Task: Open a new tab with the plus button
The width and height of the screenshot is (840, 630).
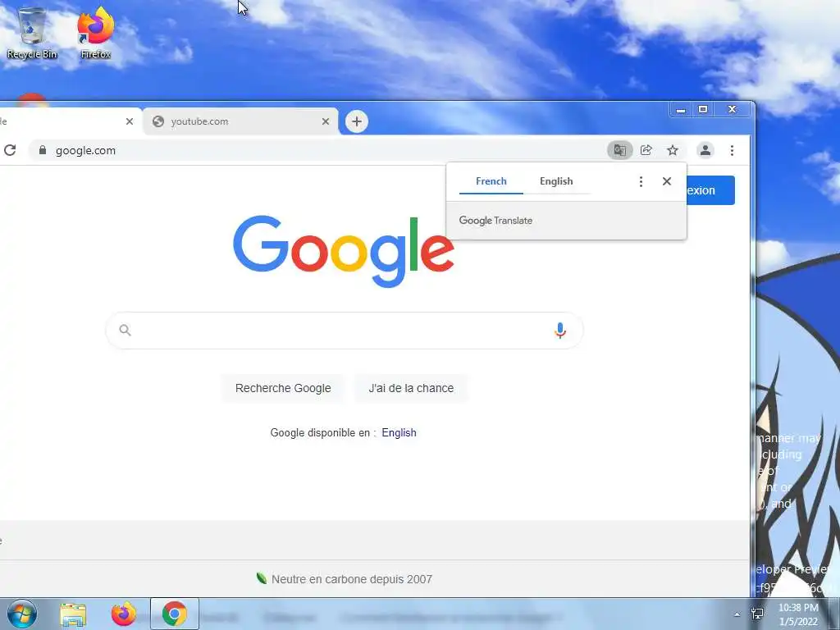Action: coord(357,121)
